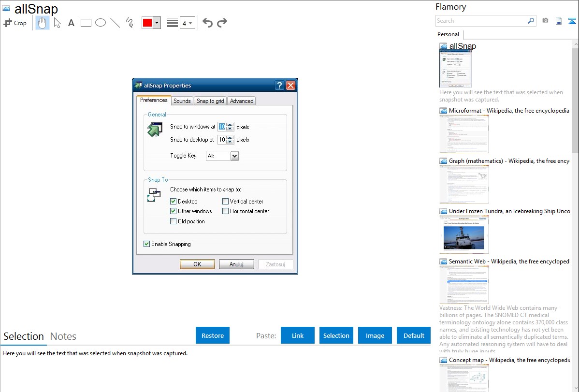Toggle the Other windows checkbox
This screenshot has width=579, height=392.
(x=173, y=211)
